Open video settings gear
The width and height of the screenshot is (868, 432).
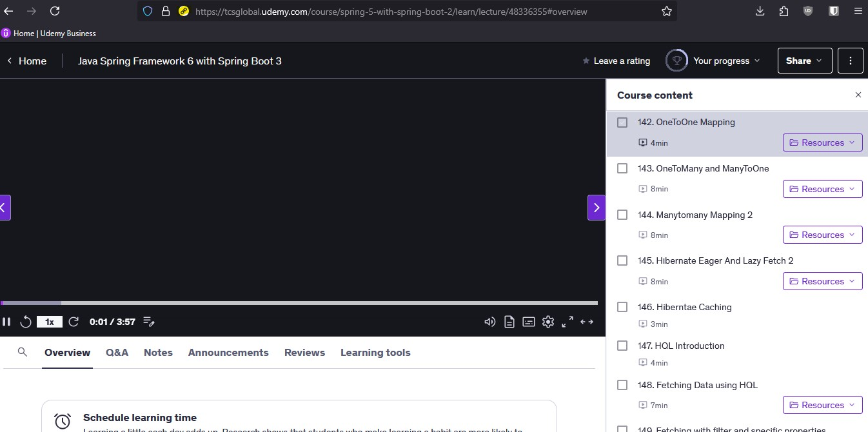point(548,322)
